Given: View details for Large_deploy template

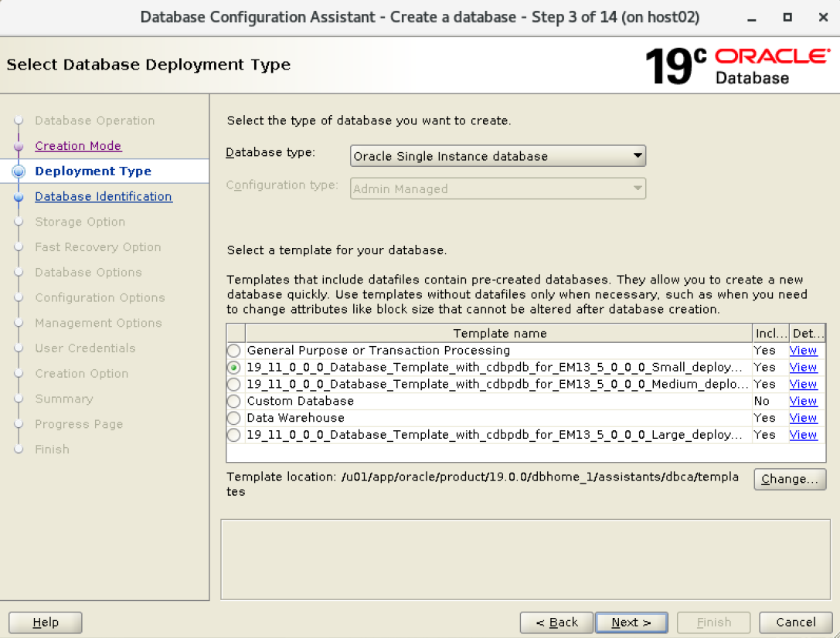Looking at the screenshot, I should pos(802,435).
